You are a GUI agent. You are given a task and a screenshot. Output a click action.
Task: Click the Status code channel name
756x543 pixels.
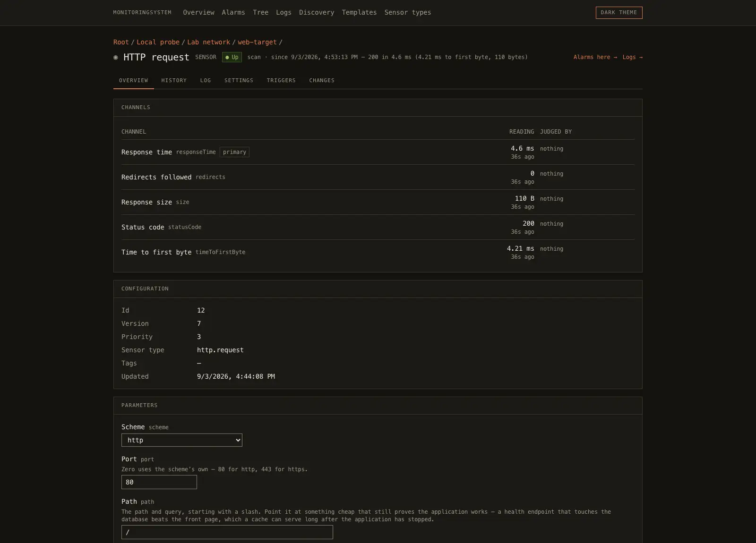pos(143,227)
